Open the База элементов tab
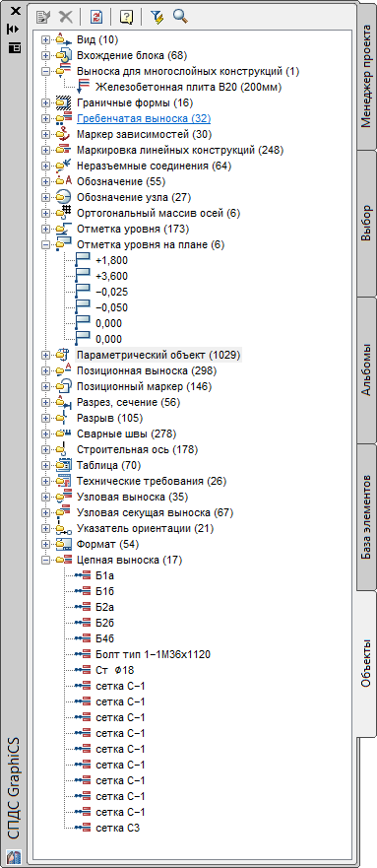377x868 pixels. [366, 517]
